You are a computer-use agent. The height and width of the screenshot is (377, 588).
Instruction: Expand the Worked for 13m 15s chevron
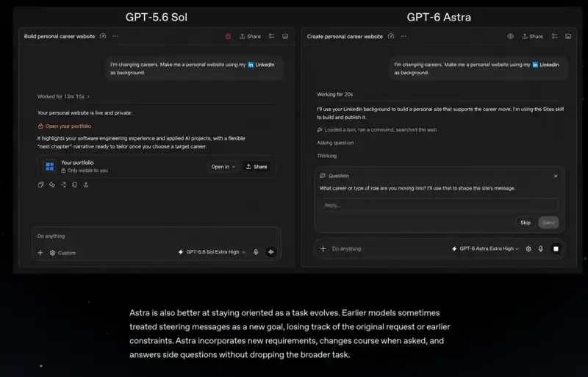(88, 96)
